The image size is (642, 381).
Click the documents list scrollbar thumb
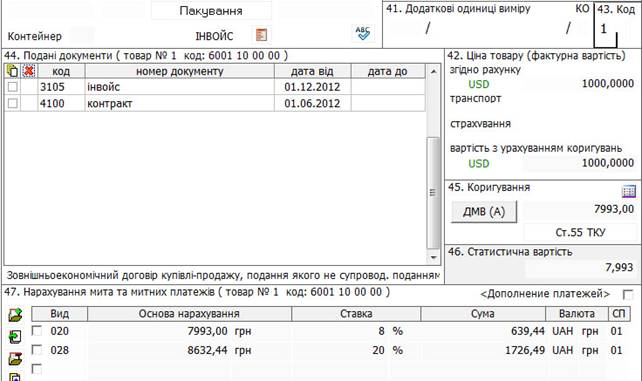(433, 192)
